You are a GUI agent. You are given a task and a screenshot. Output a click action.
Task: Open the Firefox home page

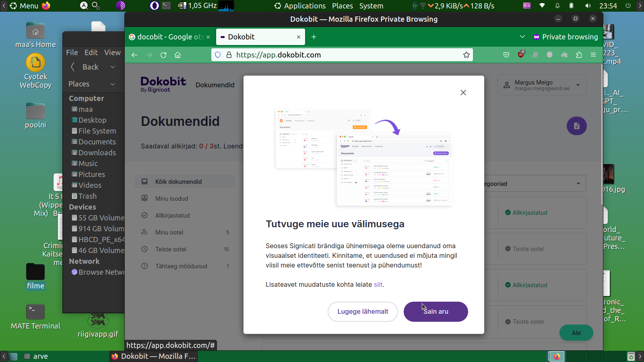point(178,55)
